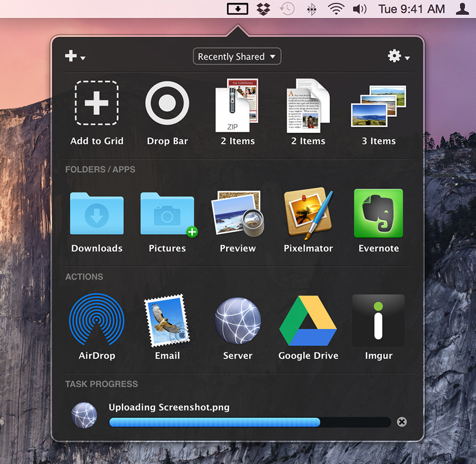Click the Dropbox menu bar icon
Screen dimensions: 476x464
[x=263, y=9]
